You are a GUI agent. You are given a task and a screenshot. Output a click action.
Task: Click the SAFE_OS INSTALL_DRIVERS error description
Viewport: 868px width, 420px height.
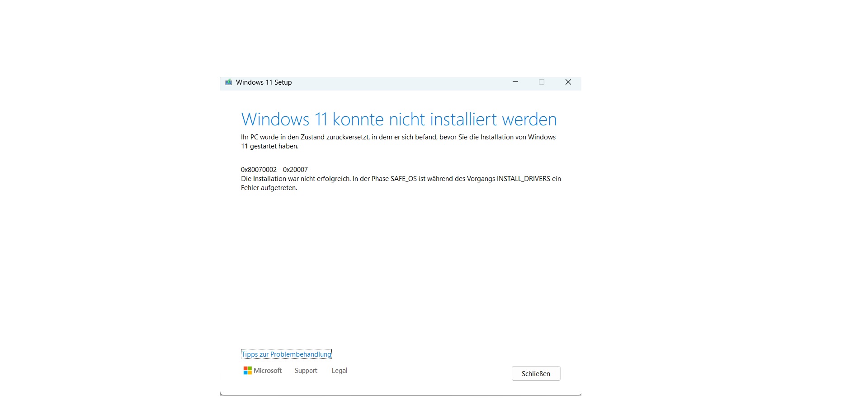tap(401, 183)
